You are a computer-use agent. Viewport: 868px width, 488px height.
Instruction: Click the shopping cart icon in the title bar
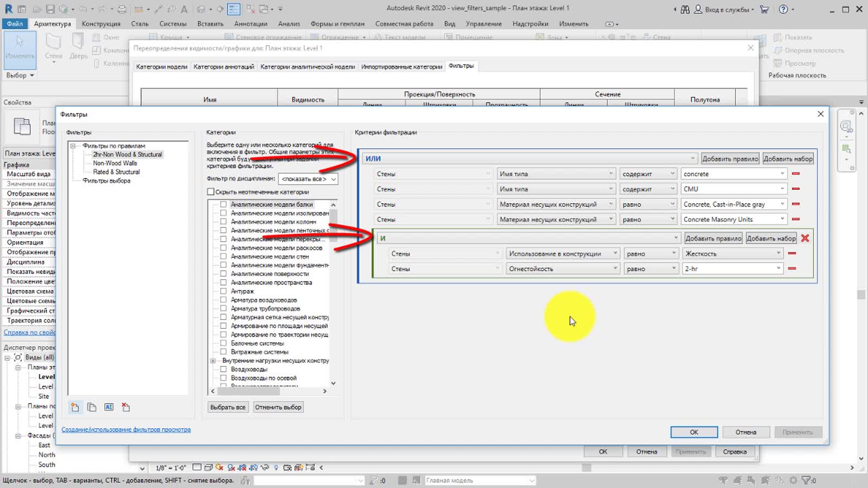pos(764,9)
